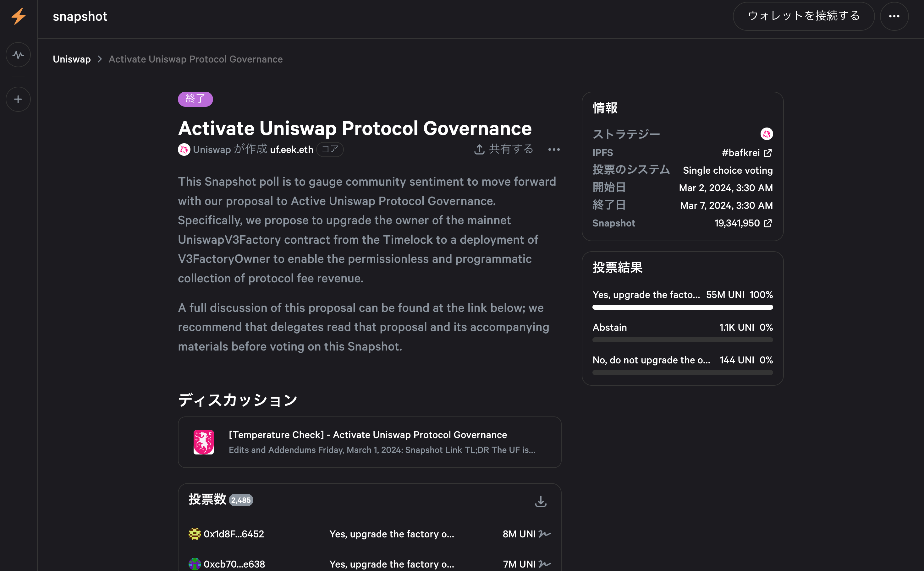924x571 pixels.
Task: Click the Uniswap space avatar under title
Action: (x=184, y=150)
